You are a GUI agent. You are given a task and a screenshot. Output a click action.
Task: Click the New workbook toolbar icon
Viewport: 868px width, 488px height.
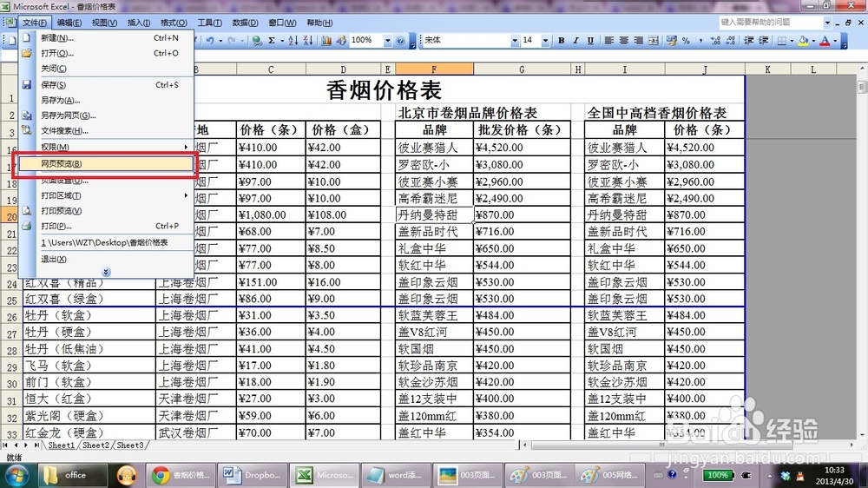click(x=12, y=41)
